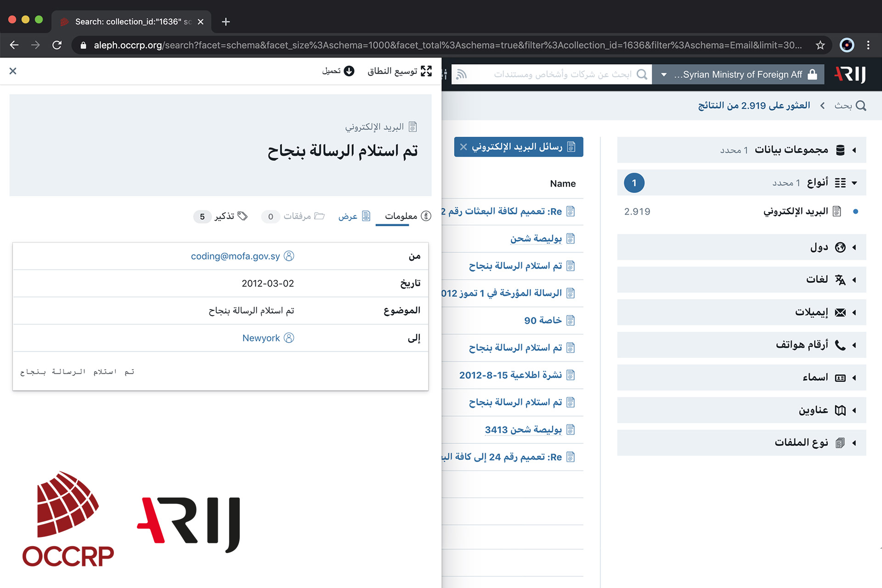This screenshot has height=588, width=882.
Task: Remove the رسائل البريد الإلكتروني filter tag
Action: [464, 147]
